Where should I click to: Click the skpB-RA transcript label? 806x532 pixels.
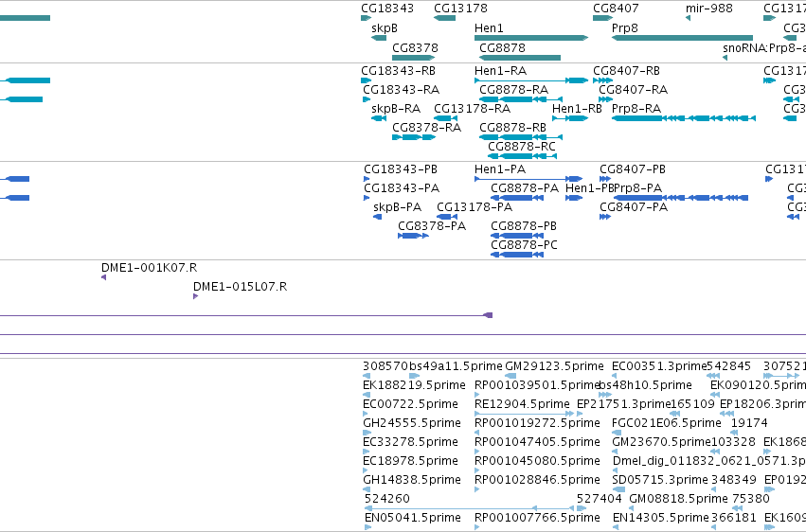(x=396, y=109)
